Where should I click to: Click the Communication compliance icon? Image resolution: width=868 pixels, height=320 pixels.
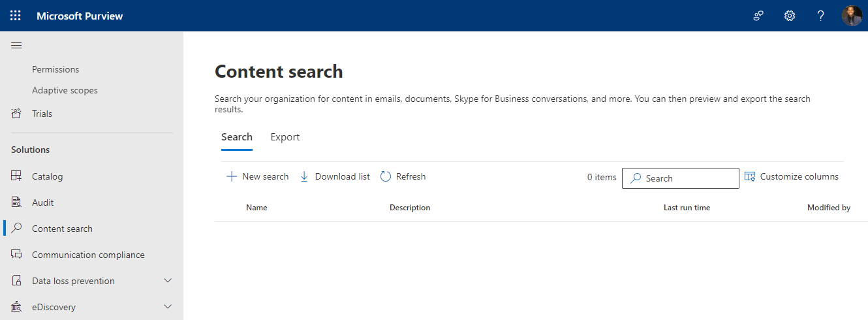(16, 255)
